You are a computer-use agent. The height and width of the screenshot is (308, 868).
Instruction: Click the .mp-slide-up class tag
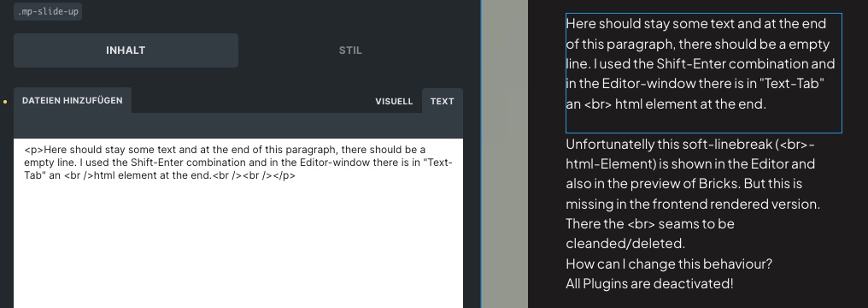click(x=48, y=11)
